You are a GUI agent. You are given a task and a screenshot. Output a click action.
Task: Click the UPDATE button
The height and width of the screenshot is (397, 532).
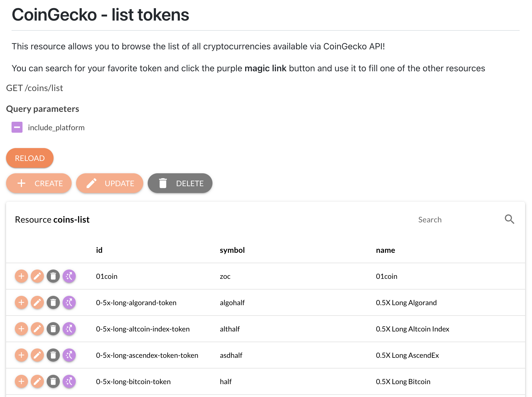pos(110,183)
